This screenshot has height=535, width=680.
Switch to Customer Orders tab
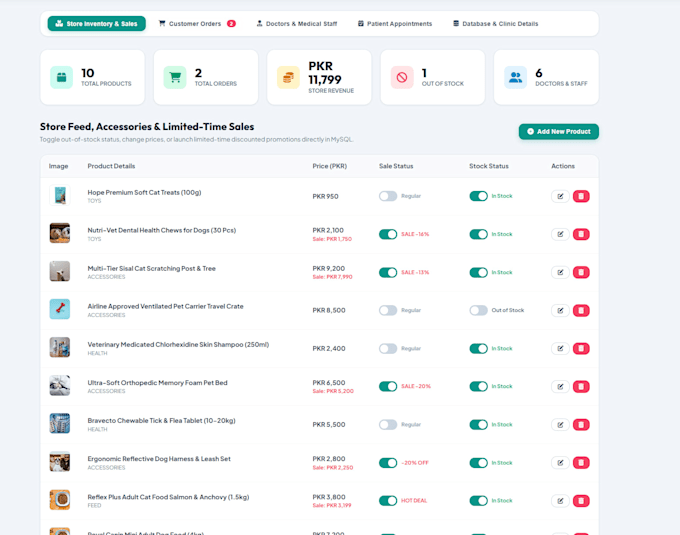point(197,23)
